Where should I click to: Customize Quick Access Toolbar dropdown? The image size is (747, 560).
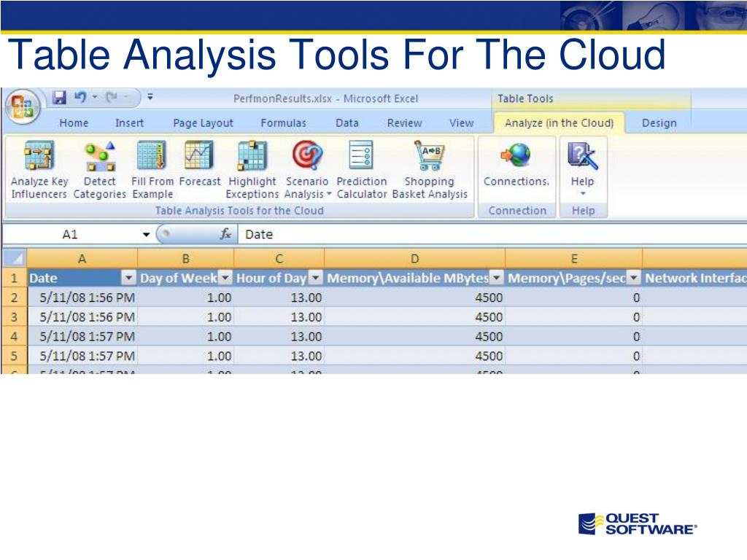click(x=150, y=97)
